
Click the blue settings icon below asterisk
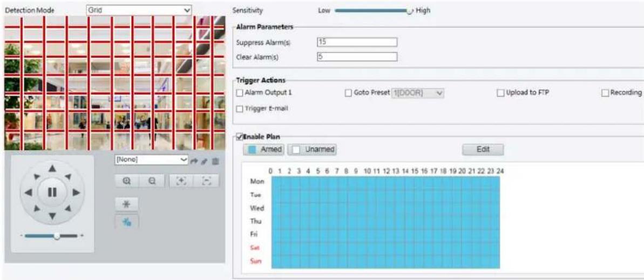coord(126,222)
